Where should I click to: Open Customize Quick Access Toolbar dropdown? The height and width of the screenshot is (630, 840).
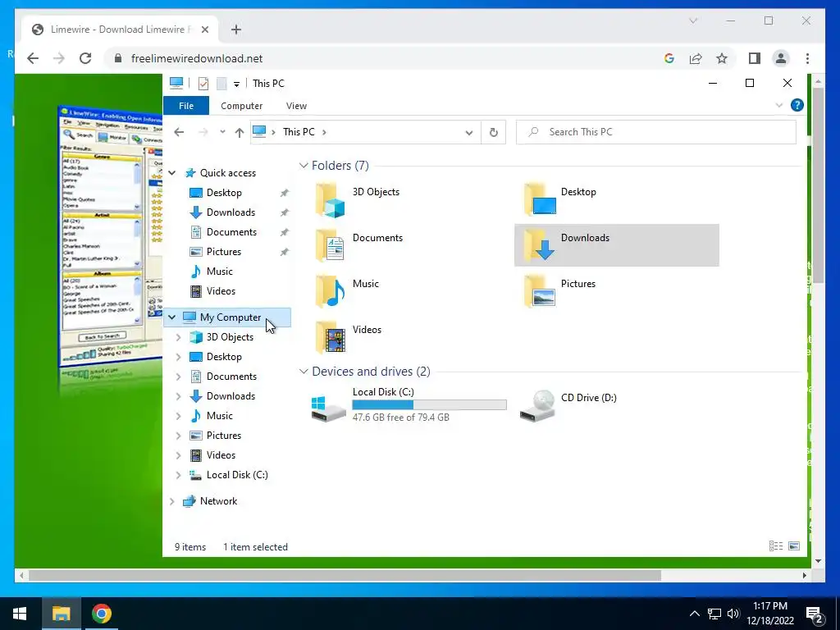click(236, 84)
